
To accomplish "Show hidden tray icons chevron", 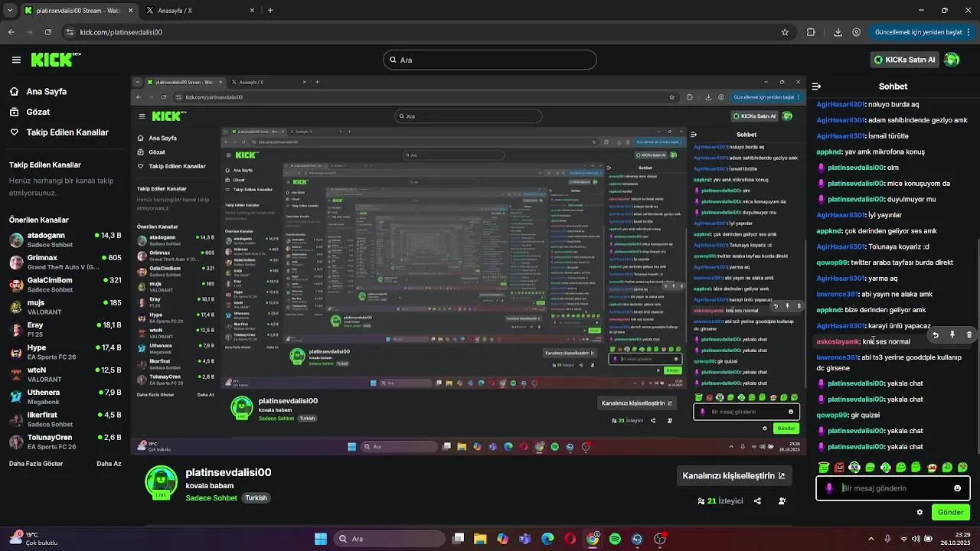I will point(871,539).
